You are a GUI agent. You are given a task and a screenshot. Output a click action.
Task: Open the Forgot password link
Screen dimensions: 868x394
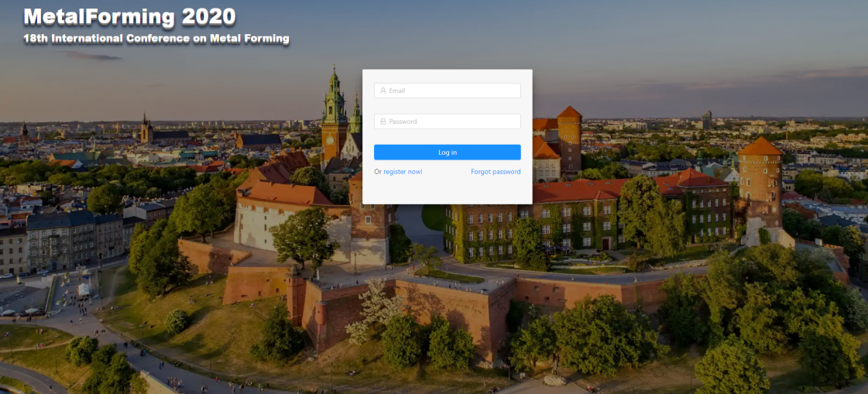click(496, 172)
